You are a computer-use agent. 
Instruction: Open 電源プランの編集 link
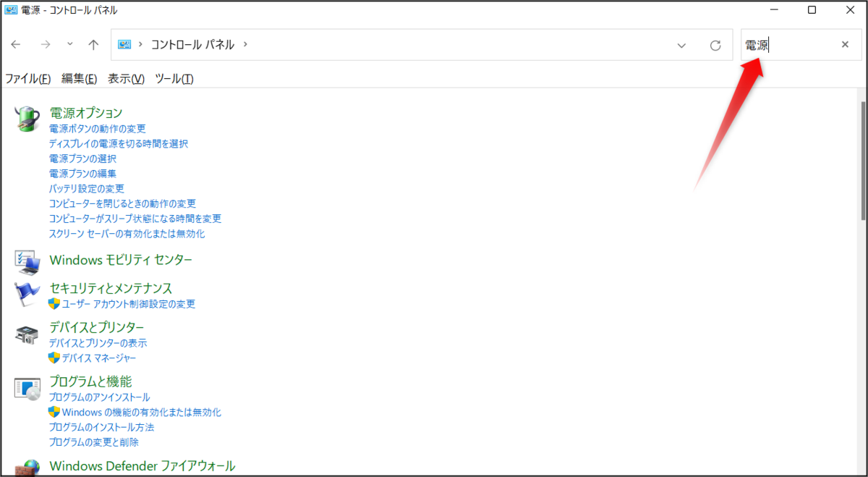point(82,173)
